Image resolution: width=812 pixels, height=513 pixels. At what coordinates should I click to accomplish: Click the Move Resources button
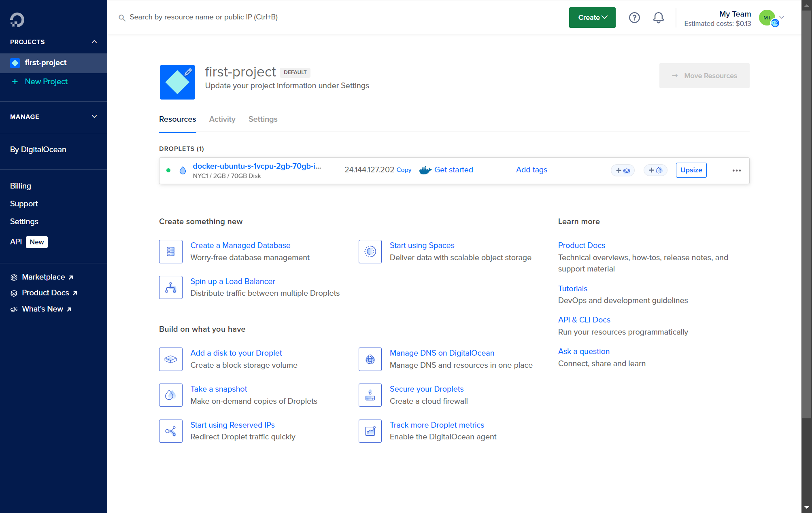tap(704, 76)
